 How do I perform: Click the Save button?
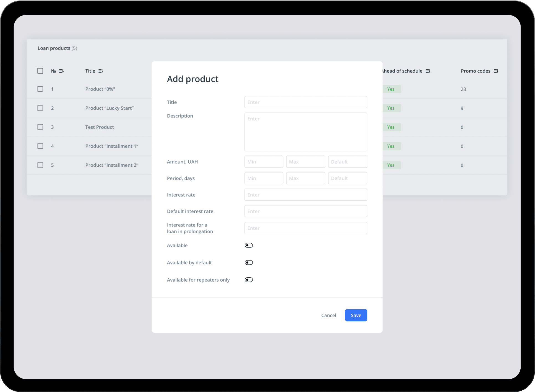click(x=356, y=315)
